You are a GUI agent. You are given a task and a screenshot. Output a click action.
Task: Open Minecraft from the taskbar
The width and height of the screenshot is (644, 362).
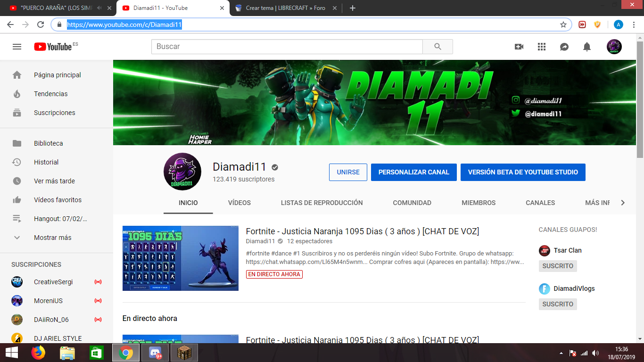184,353
